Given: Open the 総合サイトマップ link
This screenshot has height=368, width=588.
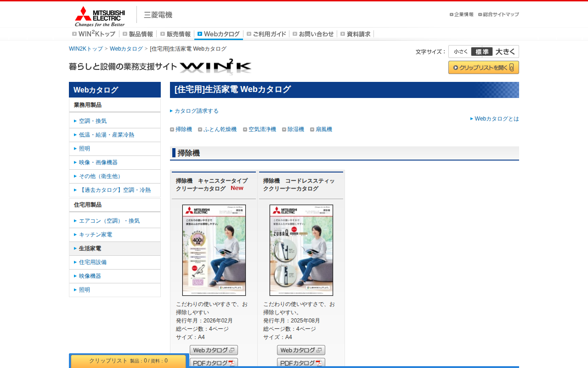Looking at the screenshot, I should (498, 14).
